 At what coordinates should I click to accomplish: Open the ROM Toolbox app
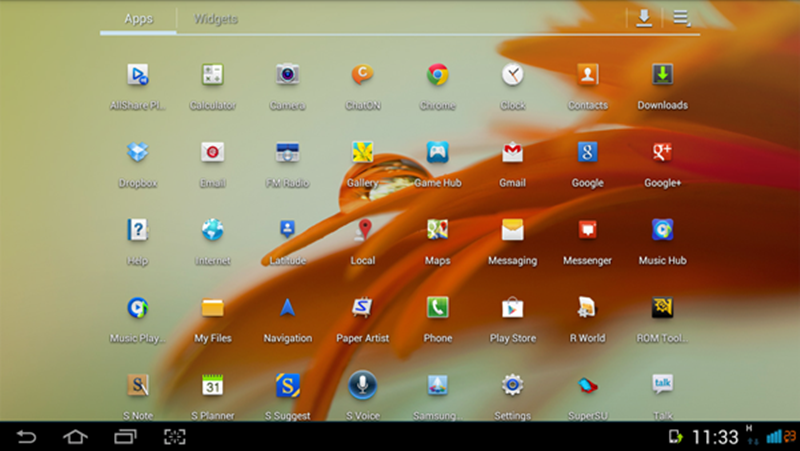(x=663, y=308)
